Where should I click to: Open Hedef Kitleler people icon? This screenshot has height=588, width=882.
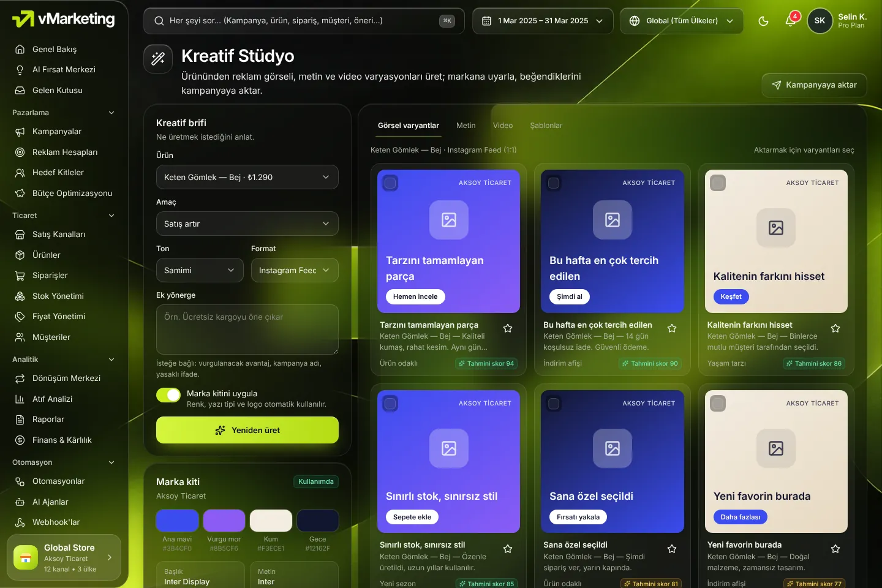point(20,173)
